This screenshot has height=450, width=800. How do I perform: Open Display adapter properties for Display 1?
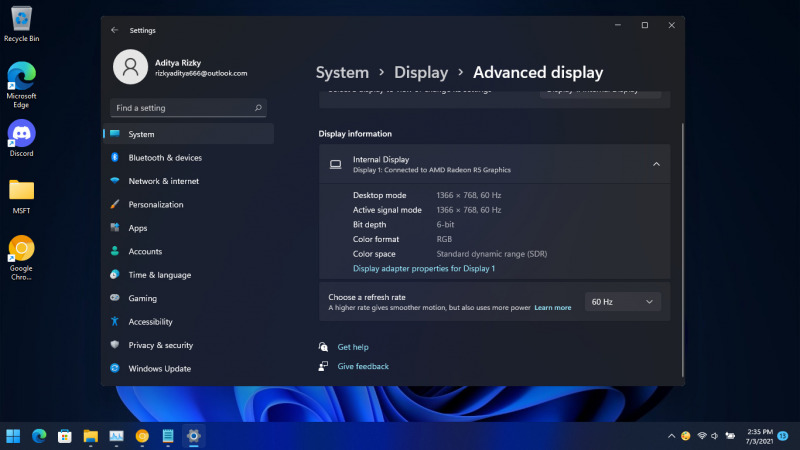click(x=424, y=268)
